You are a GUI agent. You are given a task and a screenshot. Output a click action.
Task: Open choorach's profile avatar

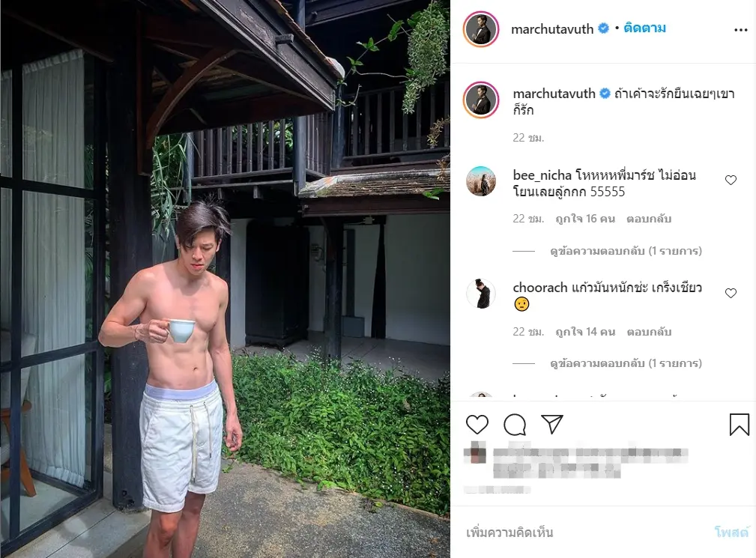[481, 294]
